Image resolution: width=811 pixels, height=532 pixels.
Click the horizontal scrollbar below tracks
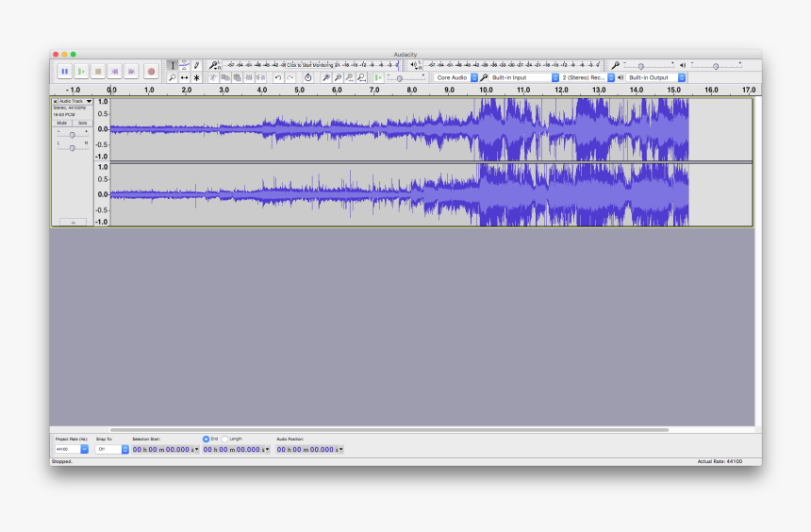389,429
